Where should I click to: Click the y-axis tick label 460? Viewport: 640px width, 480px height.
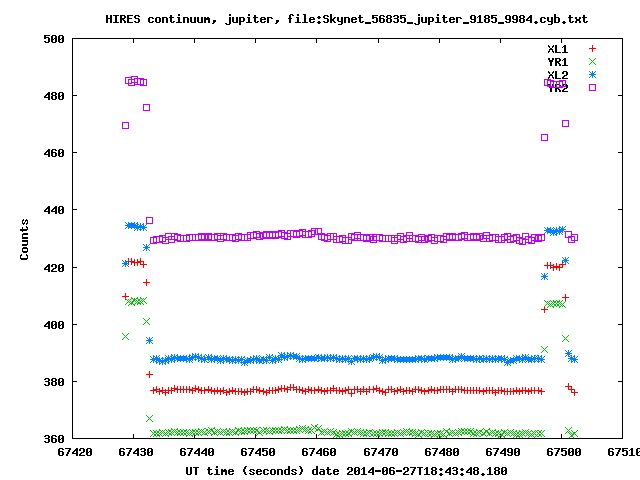(x=54, y=153)
